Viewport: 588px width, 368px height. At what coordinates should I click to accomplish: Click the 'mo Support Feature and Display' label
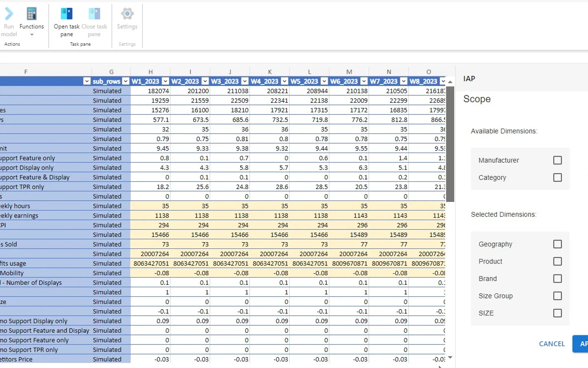point(45,330)
